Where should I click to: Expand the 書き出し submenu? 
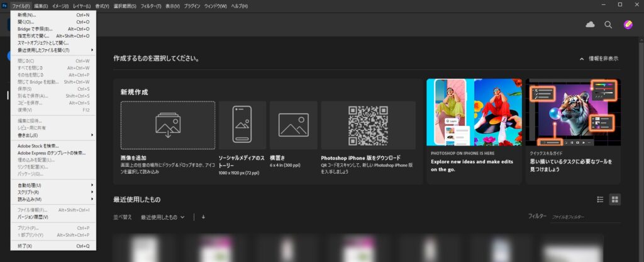pos(53,135)
